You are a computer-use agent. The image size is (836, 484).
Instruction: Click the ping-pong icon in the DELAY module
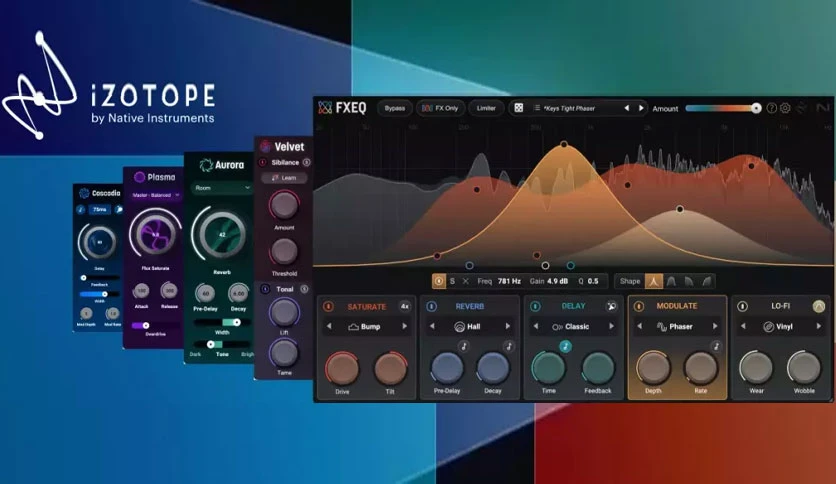point(612,306)
